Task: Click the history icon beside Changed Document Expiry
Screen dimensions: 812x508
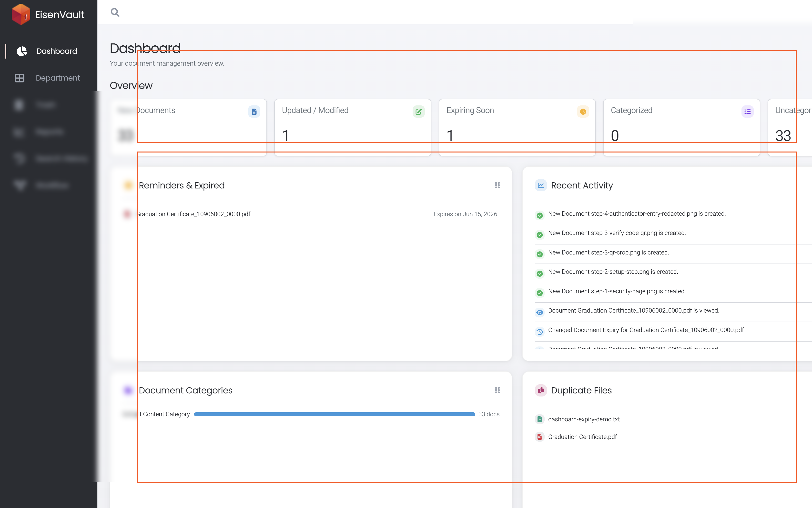Action: (539, 332)
